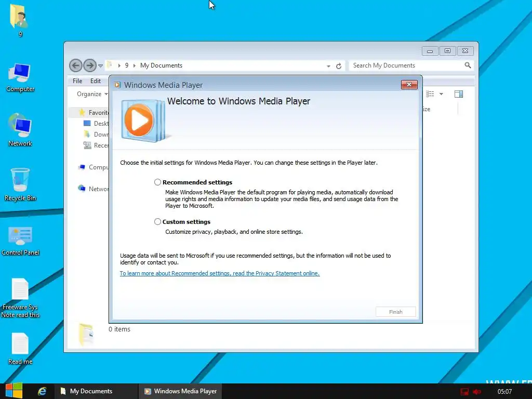Click the Search My Documents field
This screenshot has width=532, height=399.
tap(407, 65)
